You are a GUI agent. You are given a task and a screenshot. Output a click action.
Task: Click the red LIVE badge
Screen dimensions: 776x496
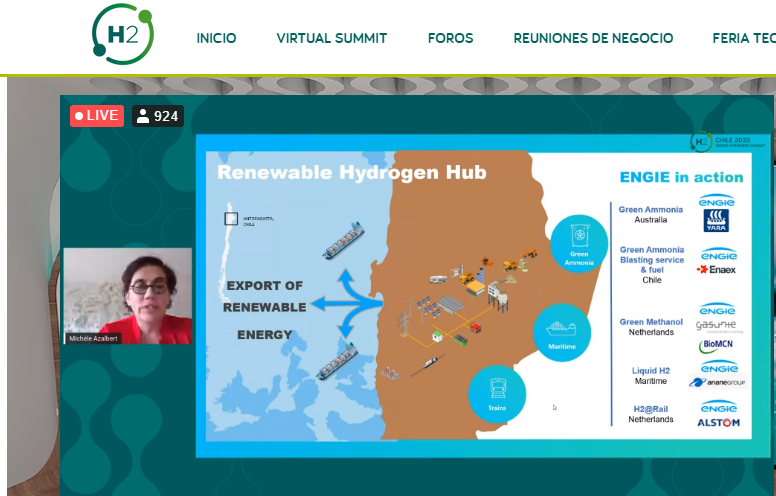96,116
